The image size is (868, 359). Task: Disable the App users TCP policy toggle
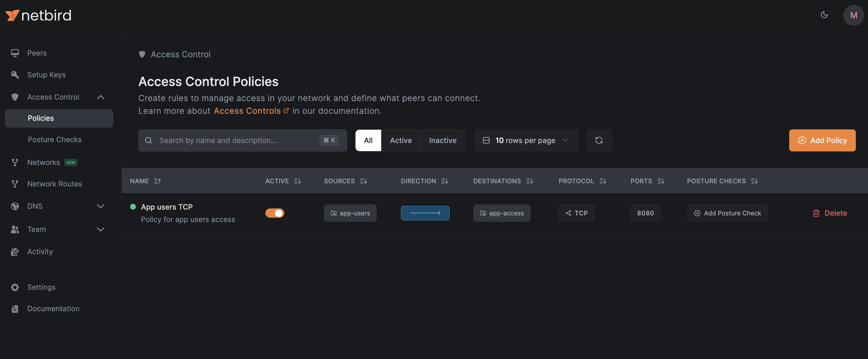(x=275, y=213)
